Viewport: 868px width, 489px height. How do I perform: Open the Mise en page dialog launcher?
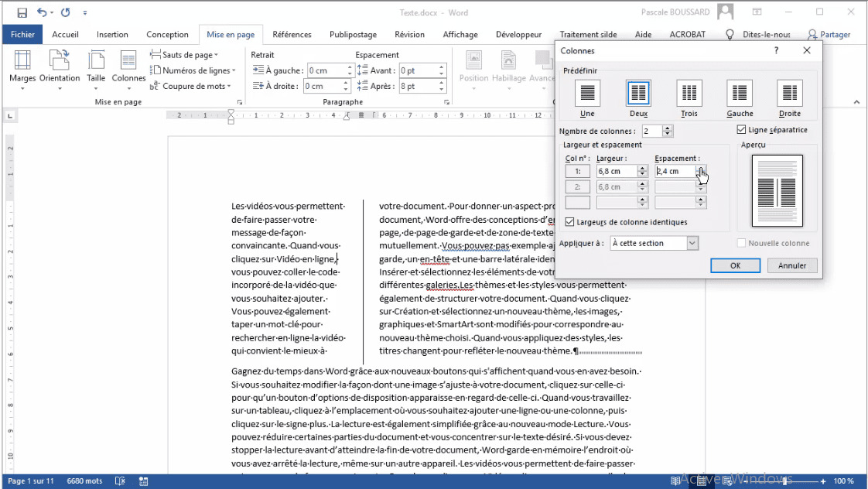[x=240, y=102]
